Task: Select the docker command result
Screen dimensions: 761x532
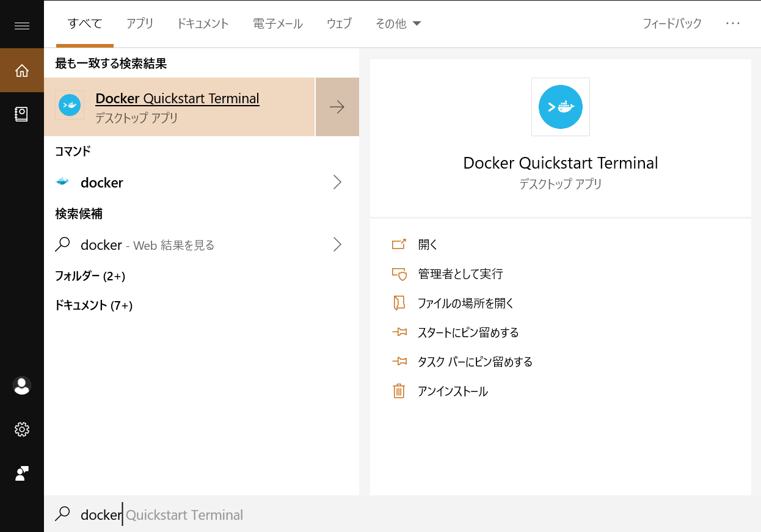Action: pyautogui.click(x=202, y=182)
